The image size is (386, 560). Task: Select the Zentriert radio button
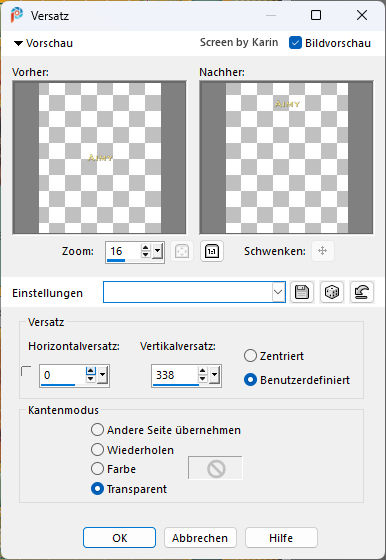coord(250,356)
